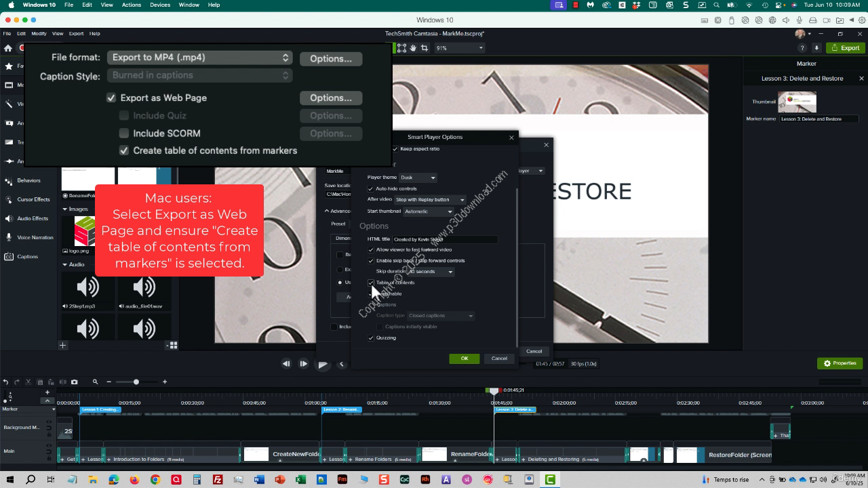The width and height of the screenshot is (868, 488).
Task: Open Cursor Effects panel
Action: pos(27,199)
